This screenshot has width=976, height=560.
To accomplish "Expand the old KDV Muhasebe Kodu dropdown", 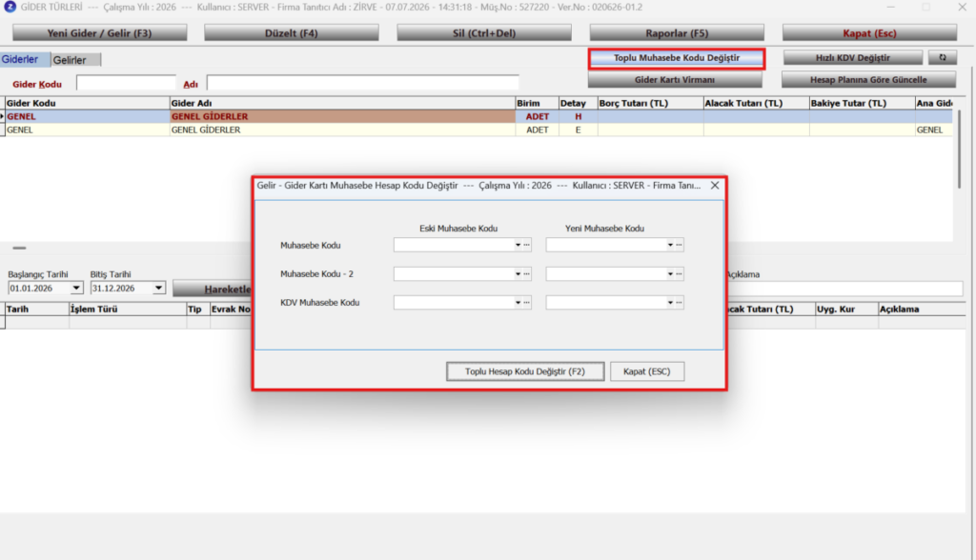I will tap(518, 303).
